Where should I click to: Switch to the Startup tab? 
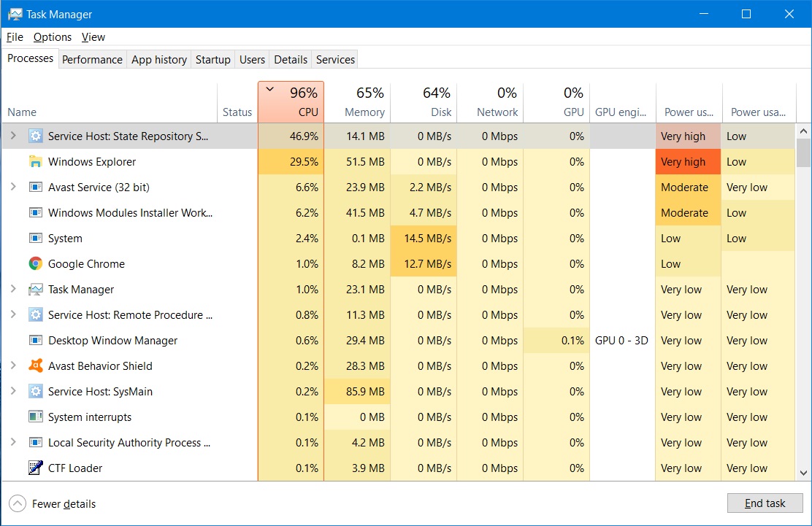pos(212,59)
